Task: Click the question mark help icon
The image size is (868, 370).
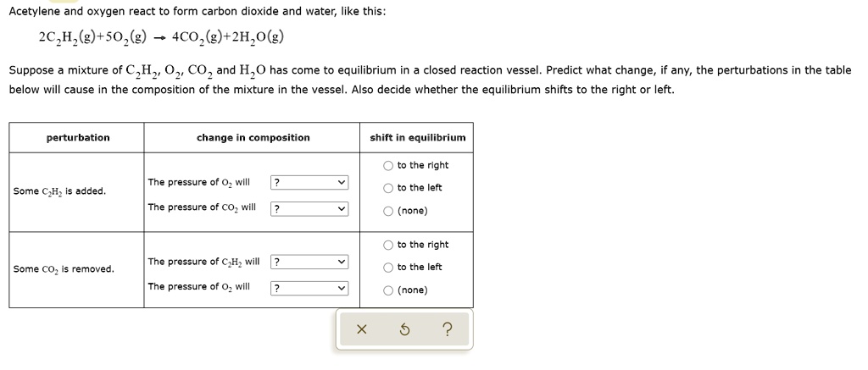Action: 448,329
